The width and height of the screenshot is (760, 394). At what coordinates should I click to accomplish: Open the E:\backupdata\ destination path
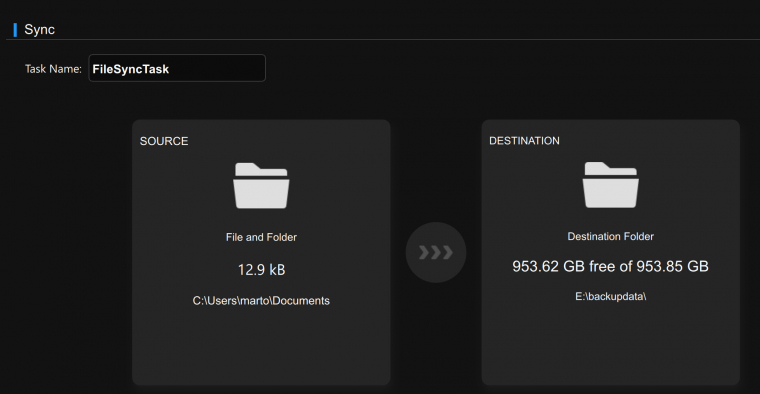coord(611,296)
